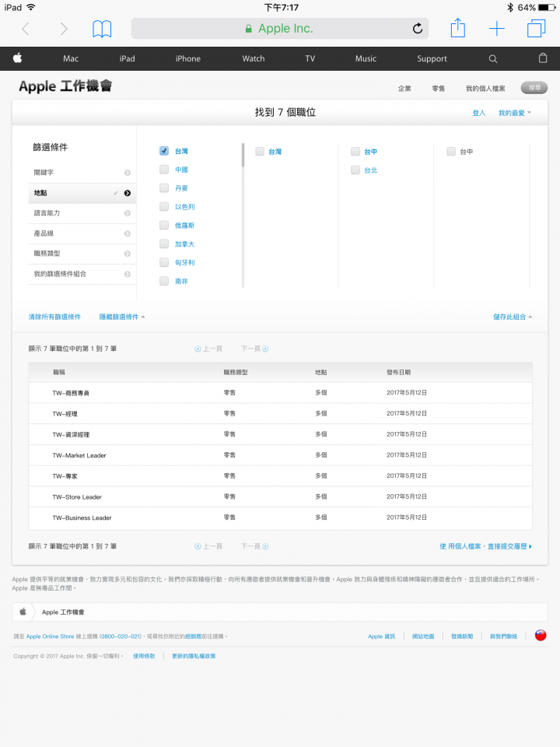Open 我的個人檔案 link
560x747 pixels.
click(x=485, y=89)
